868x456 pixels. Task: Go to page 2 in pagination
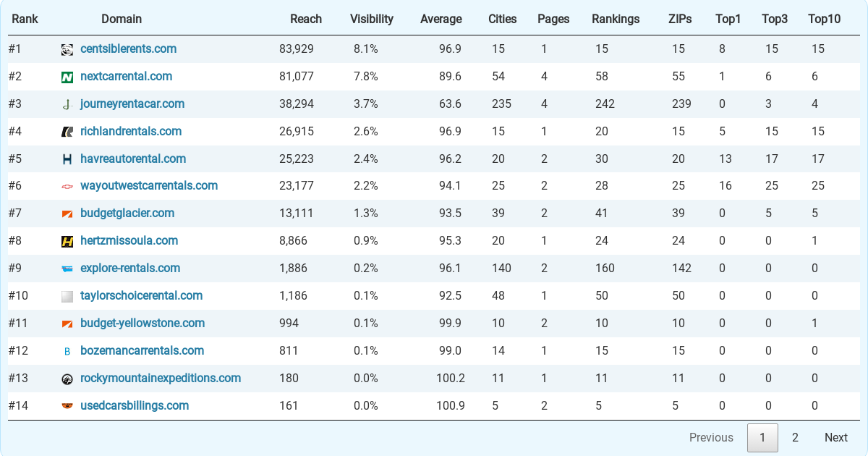(795, 437)
